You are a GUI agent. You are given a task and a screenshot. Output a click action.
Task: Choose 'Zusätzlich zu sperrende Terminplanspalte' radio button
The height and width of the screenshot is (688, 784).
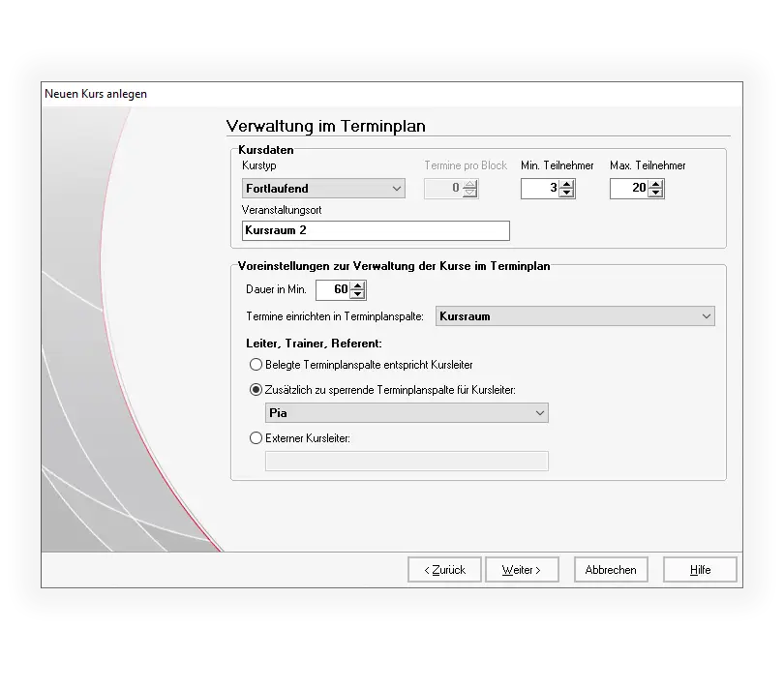click(256, 390)
